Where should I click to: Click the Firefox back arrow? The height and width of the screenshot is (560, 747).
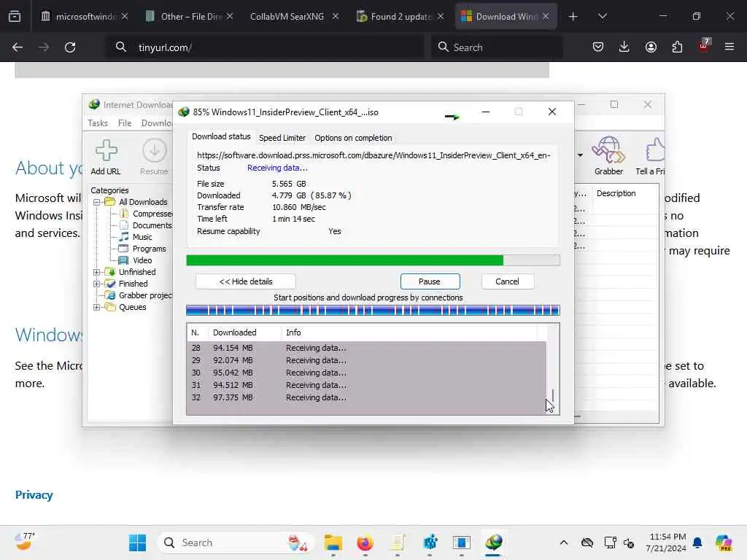(x=18, y=47)
